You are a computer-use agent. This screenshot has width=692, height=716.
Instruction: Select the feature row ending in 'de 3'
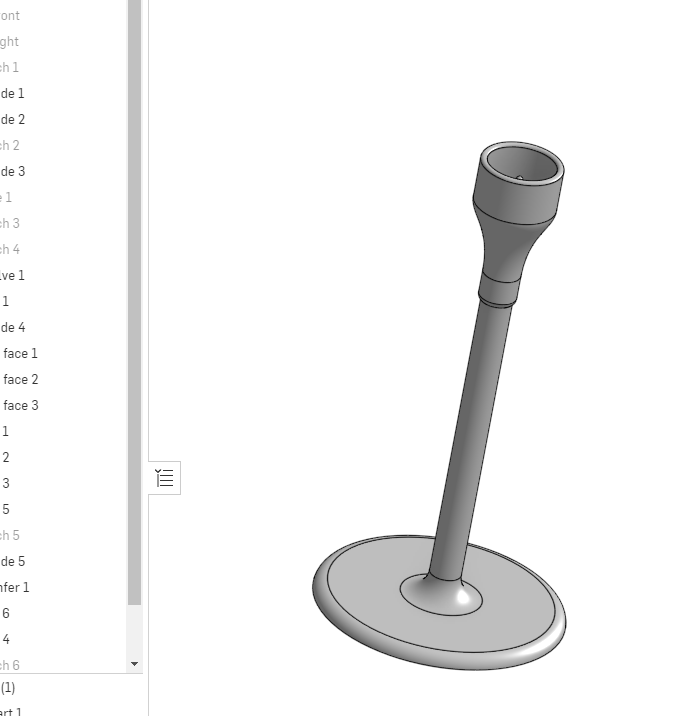point(63,172)
